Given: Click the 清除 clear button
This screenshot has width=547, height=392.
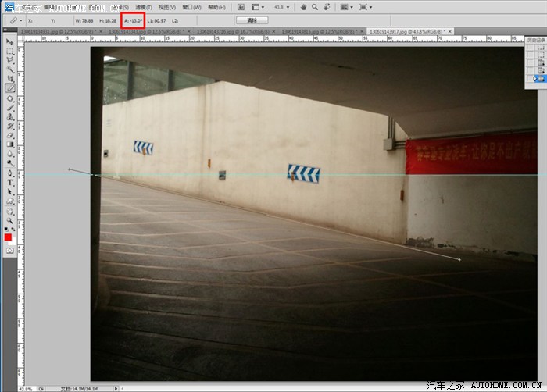Looking at the screenshot, I should pos(252,20).
